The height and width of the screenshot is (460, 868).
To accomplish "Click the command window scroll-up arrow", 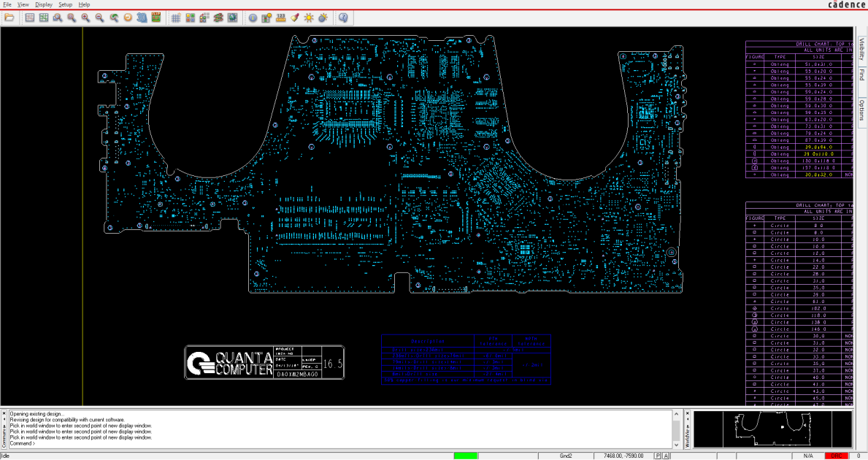I will pos(677,414).
